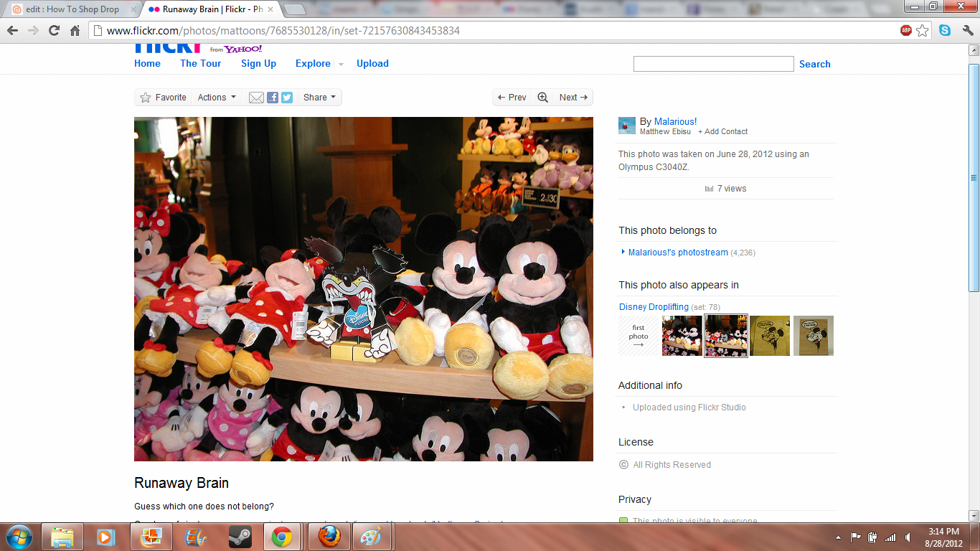Open the Actions dropdown menu

[x=217, y=98]
